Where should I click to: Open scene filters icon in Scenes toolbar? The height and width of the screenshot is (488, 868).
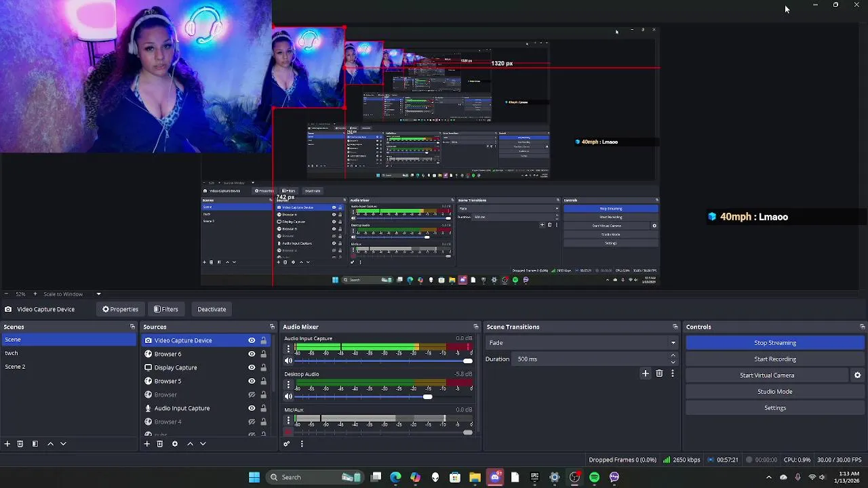click(35, 444)
